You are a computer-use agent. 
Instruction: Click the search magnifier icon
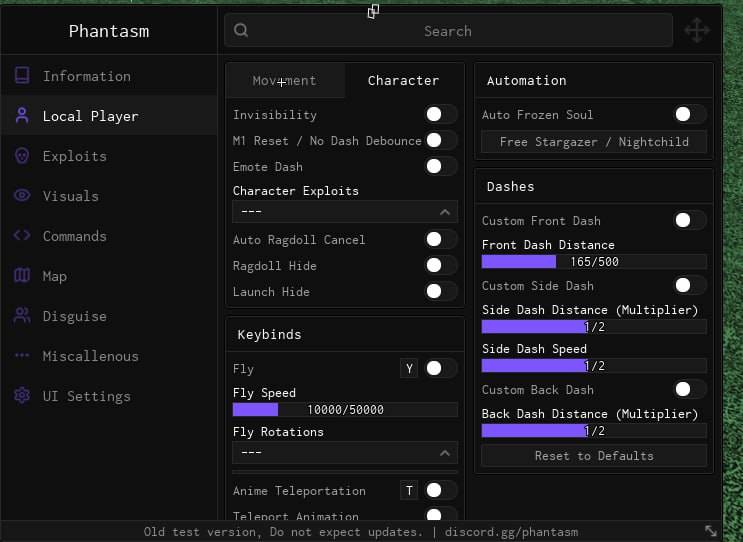point(241,30)
